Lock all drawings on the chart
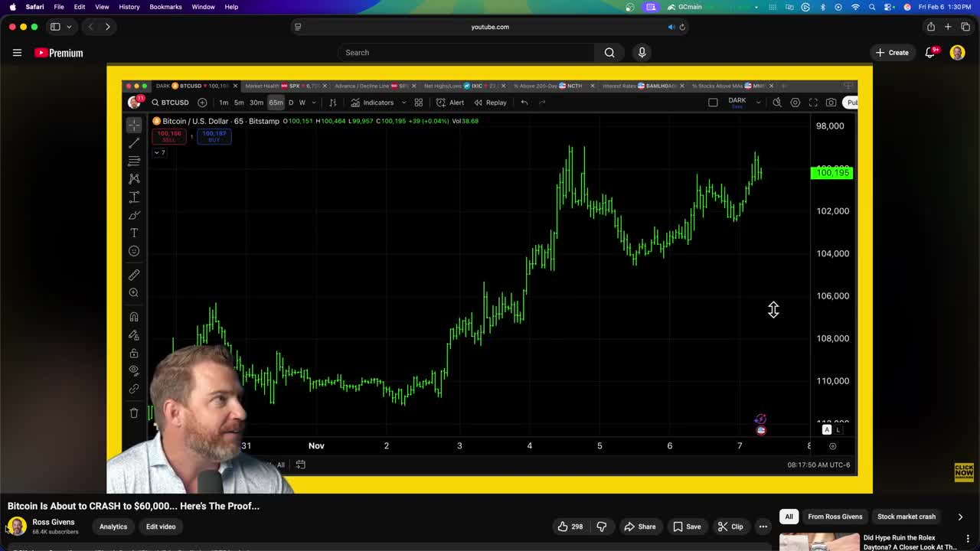Screen dimensions: 980x551 click(134, 353)
